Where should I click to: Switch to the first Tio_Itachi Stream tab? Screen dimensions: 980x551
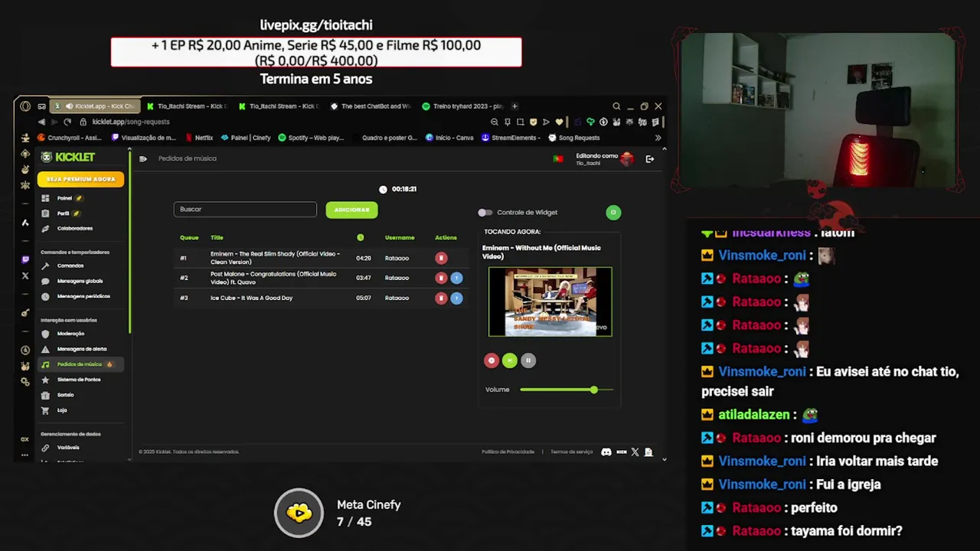[189, 106]
